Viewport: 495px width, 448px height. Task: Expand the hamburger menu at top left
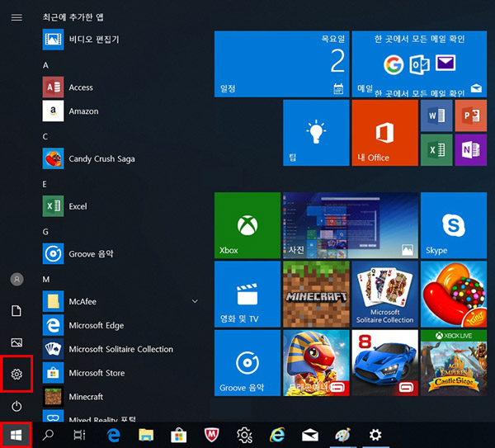point(16,17)
